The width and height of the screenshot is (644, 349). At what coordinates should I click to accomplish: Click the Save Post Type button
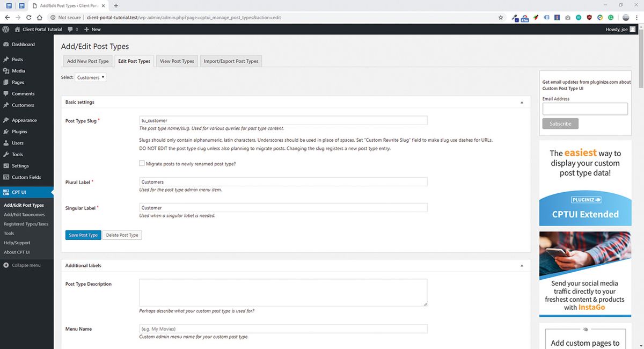tap(83, 235)
